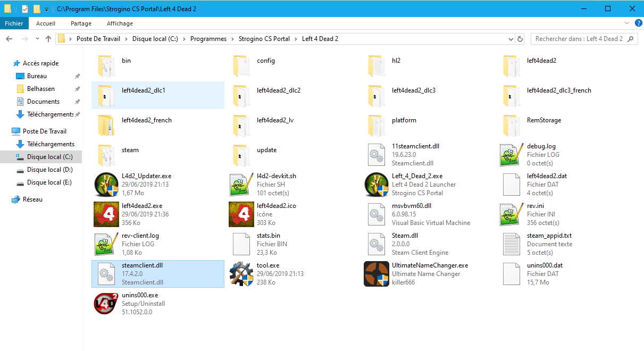Click the Back navigation arrow
Image resolution: width=644 pixels, height=351 pixels.
[x=9, y=39]
